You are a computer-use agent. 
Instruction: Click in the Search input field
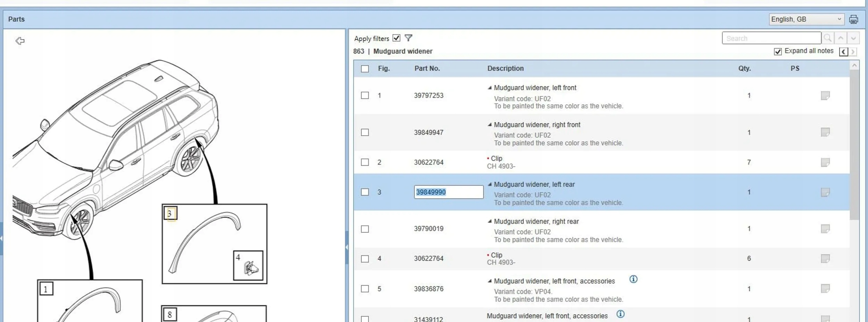771,38
